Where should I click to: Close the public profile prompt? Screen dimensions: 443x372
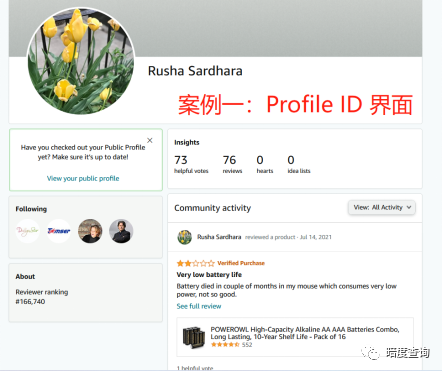(150, 140)
